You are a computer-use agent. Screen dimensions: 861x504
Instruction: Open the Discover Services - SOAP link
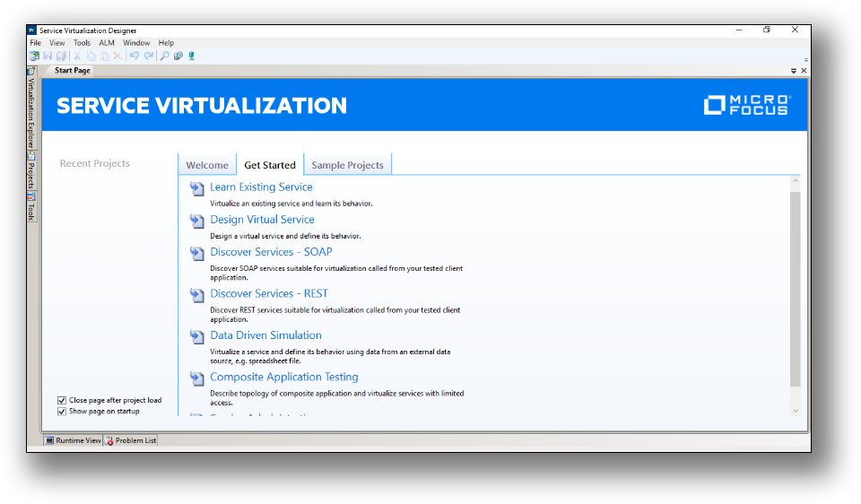pos(271,252)
